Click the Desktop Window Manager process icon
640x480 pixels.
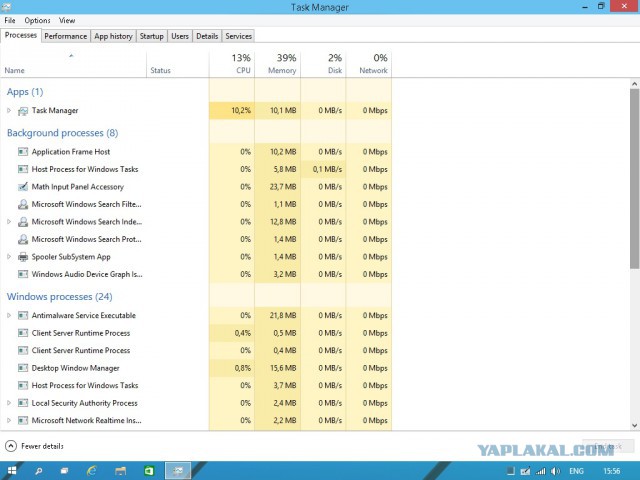coord(23,368)
